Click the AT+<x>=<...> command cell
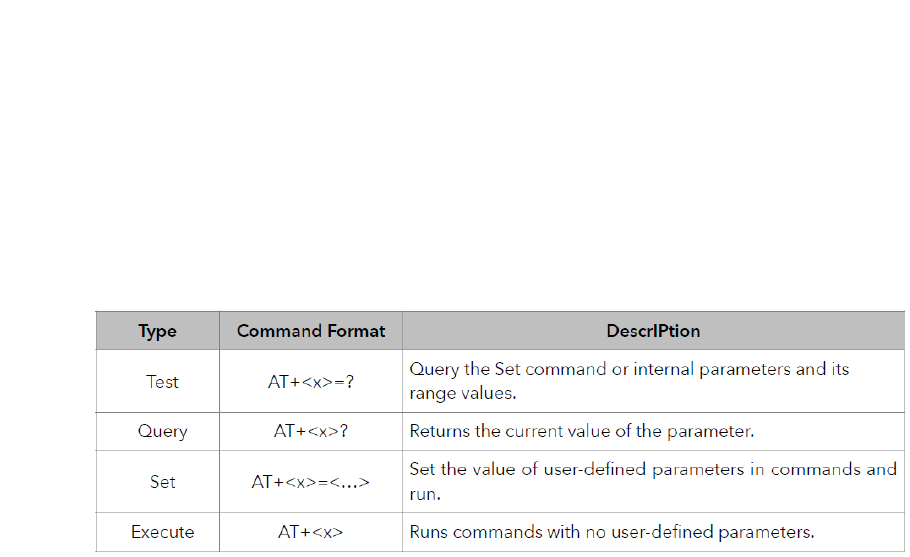Screen dimensions: 910x557 pos(310,482)
